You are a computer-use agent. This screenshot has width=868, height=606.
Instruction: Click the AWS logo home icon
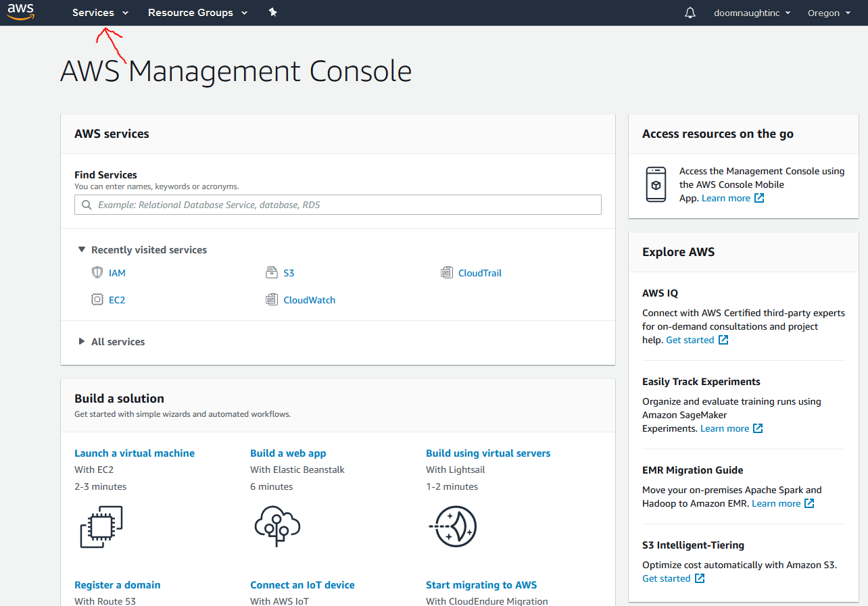tap(21, 12)
